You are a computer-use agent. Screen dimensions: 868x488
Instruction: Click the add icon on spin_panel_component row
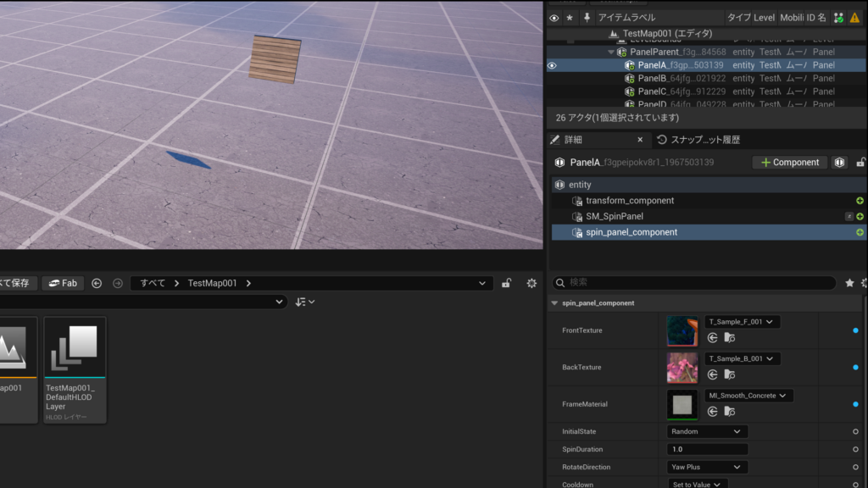tap(860, 232)
